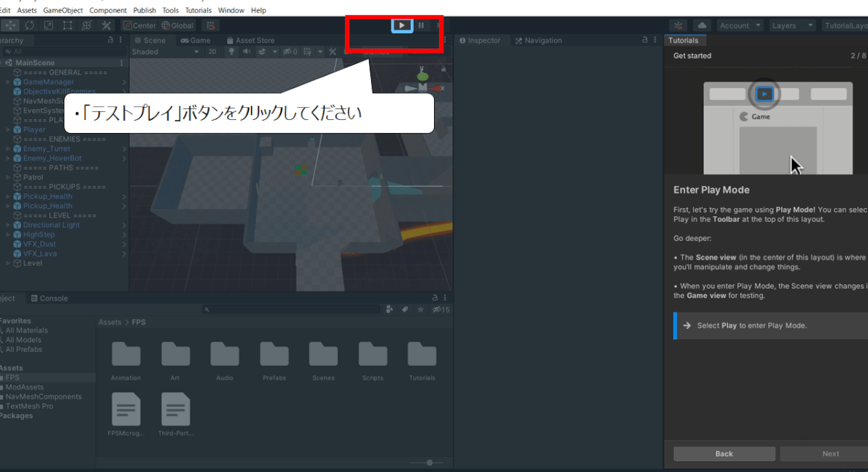Expand the Level object

(8, 263)
